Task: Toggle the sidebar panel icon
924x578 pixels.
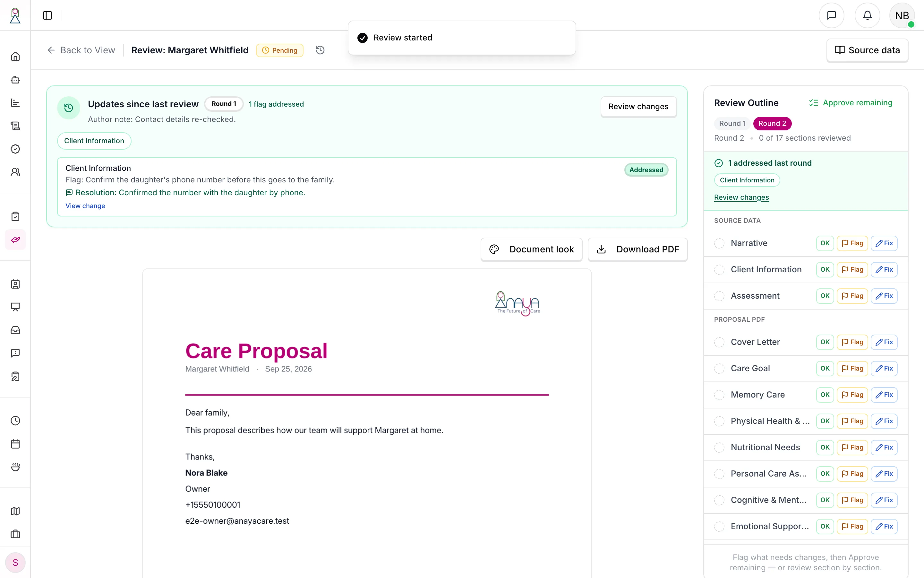Action: 47,15
